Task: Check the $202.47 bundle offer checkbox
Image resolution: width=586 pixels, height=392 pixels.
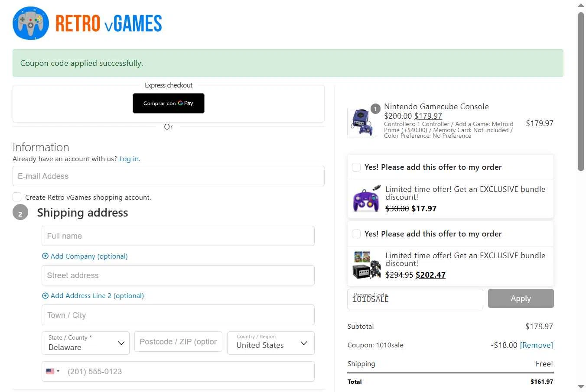Action: pos(356,234)
